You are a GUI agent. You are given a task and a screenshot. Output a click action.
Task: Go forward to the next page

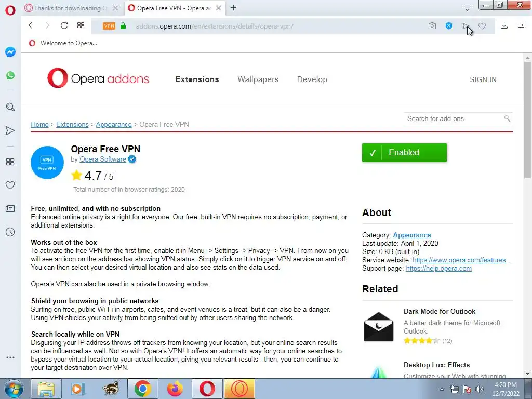pyautogui.click(x=47, y=25)
